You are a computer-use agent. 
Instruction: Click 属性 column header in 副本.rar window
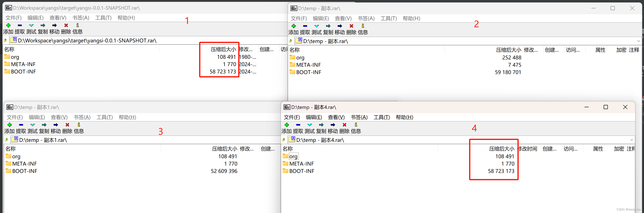(x=600, y=50)
